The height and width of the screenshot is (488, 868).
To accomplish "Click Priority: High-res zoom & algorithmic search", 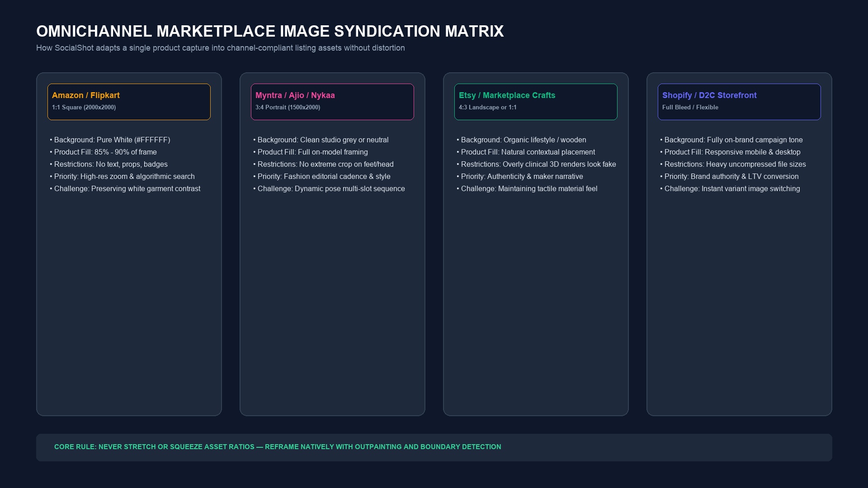I will coord(122,177).
